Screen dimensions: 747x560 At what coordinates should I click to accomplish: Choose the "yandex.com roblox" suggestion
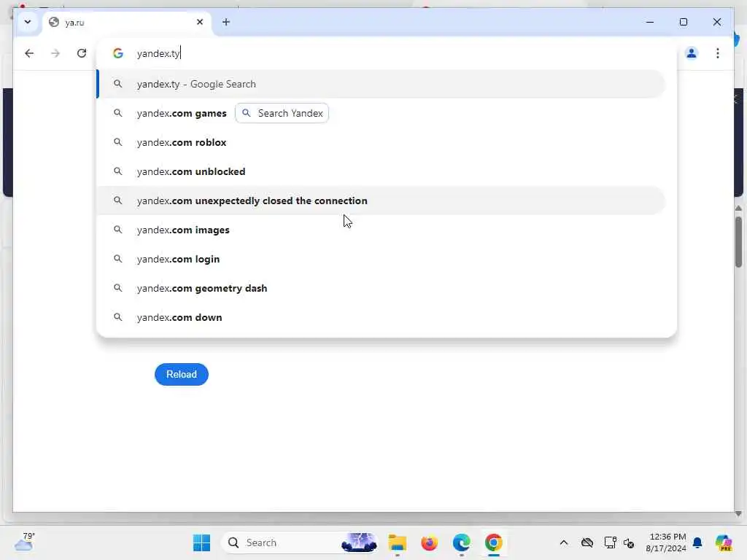(381, 142)
